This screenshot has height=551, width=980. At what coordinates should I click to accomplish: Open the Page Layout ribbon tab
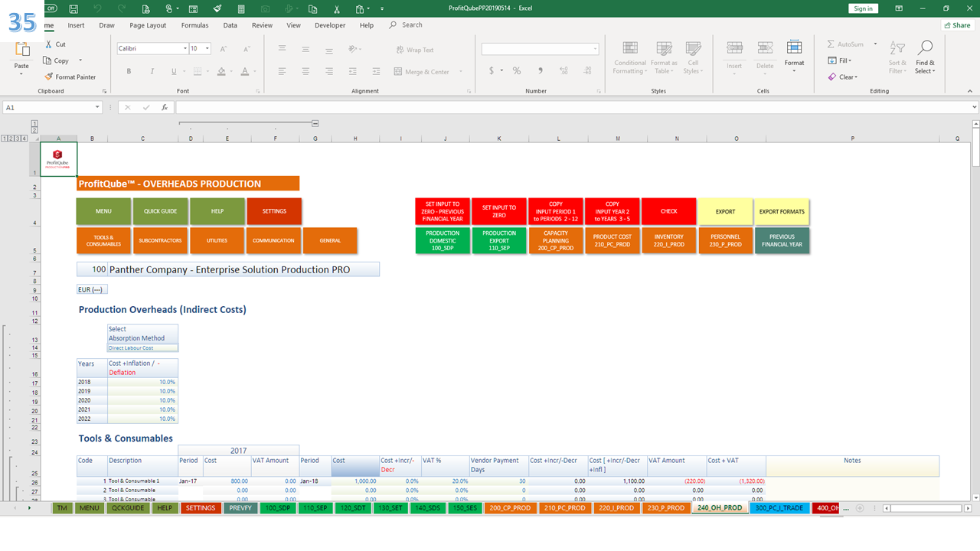[x=148, y=25]
